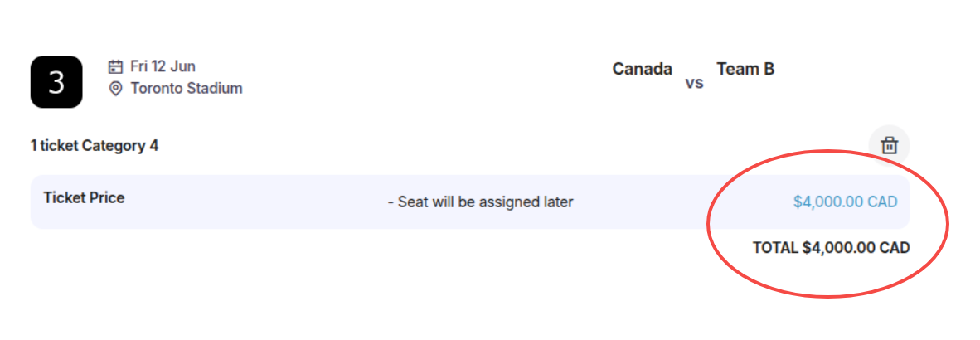Click the Team B team name

pos(745,69)
